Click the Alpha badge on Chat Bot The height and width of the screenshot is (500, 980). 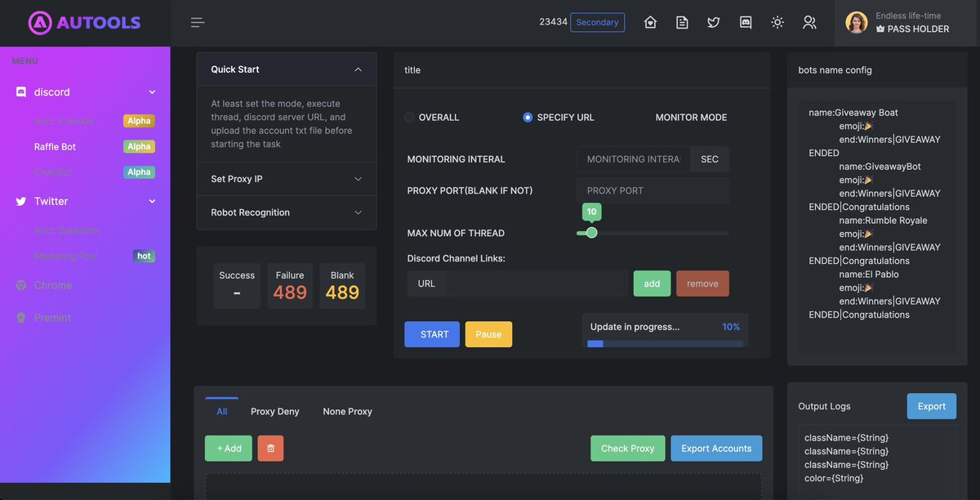pos(139,172)
